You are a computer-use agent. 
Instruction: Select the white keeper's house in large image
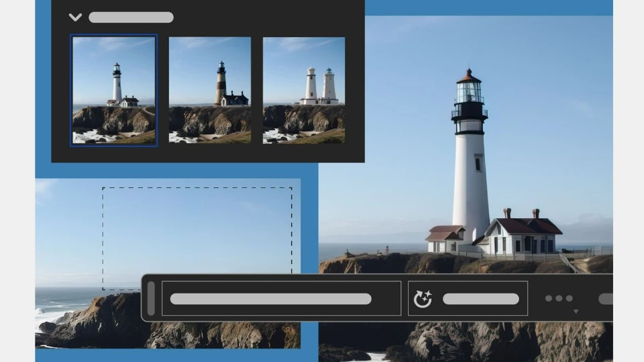(x=523, y=237)
